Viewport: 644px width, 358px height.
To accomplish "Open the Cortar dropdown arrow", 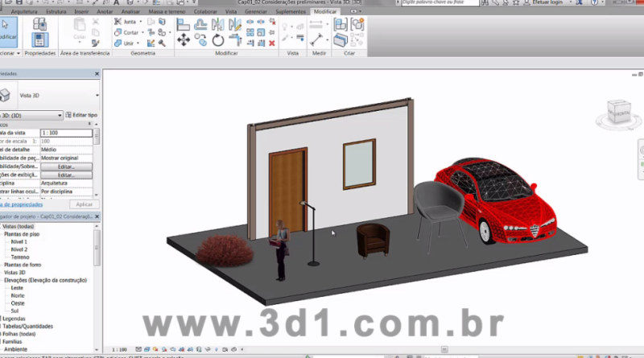I will coord(142,32).
